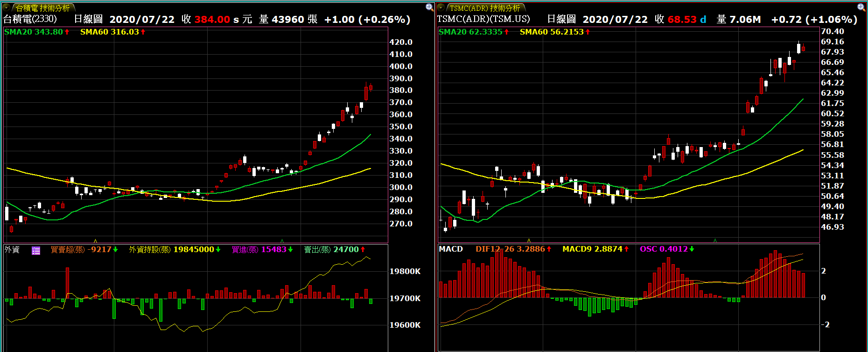This screenshot has width=868, height=352.
Task: Click the closing price 68.53
Action: click(x=682, y=19)
